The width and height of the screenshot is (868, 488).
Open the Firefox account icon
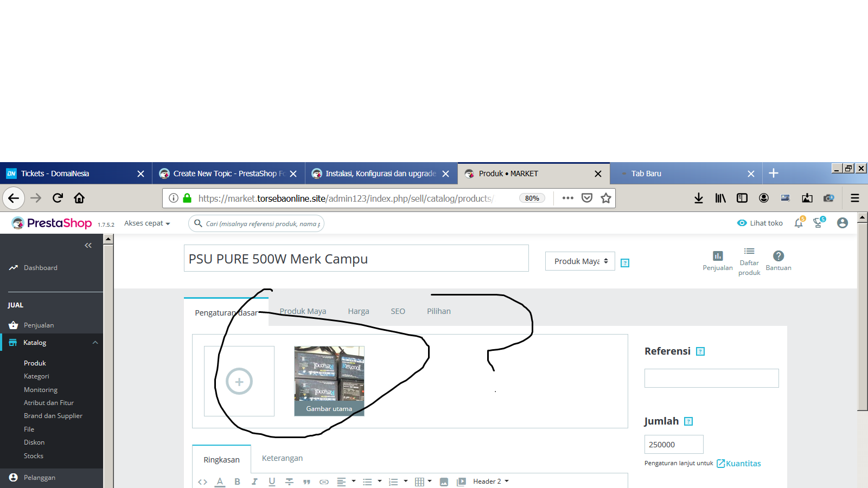[x=764, y=198]
